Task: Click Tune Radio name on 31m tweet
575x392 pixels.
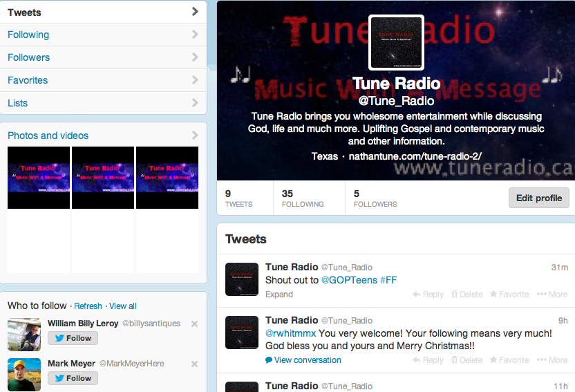Action: pos(292,267)
